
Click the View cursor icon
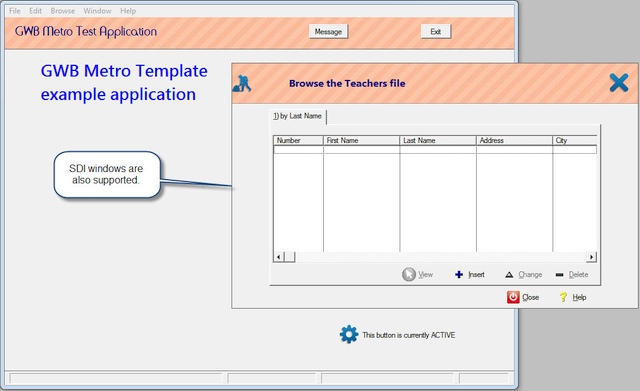(x=409, y=274)
